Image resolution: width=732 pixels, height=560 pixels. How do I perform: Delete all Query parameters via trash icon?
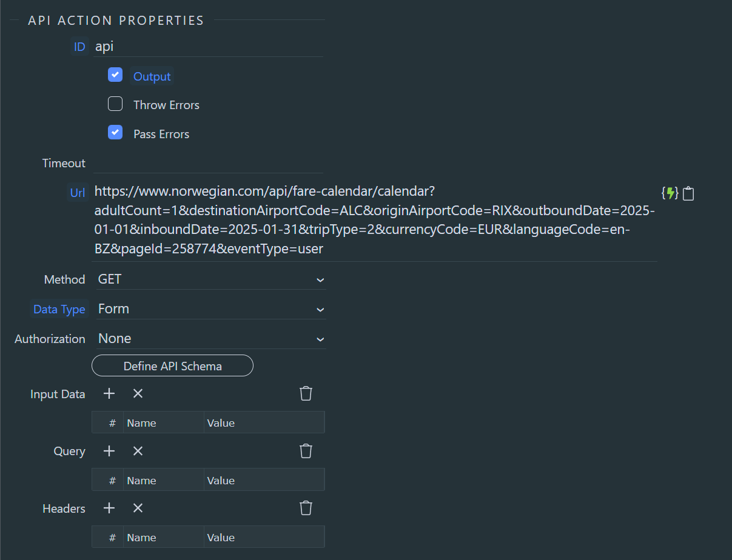click(x=306, y=451)
